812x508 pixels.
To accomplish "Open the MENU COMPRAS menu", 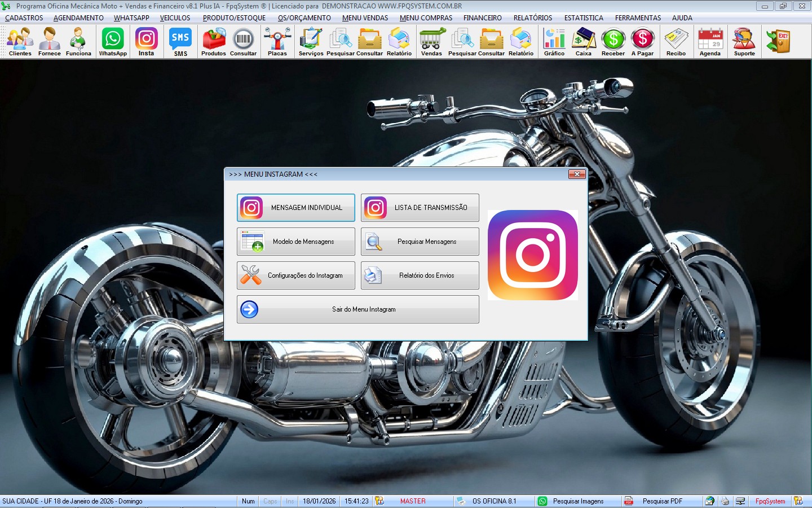I will click(x=426, y=18).
